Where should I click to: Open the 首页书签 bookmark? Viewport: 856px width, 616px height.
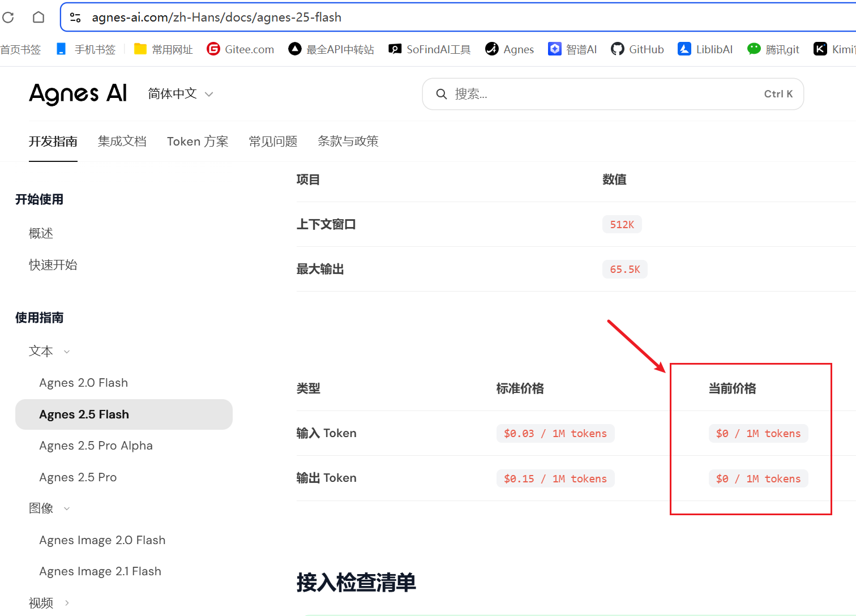click(20, 49)
